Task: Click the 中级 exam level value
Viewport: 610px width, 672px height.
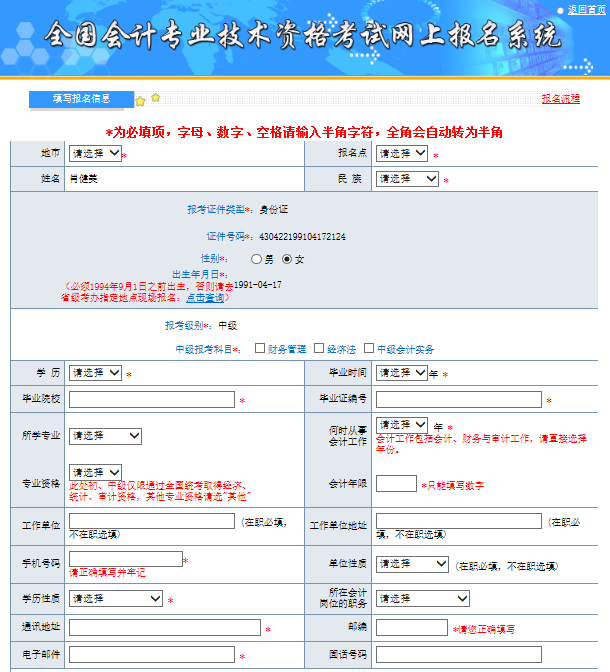Action: coord(228,326)
